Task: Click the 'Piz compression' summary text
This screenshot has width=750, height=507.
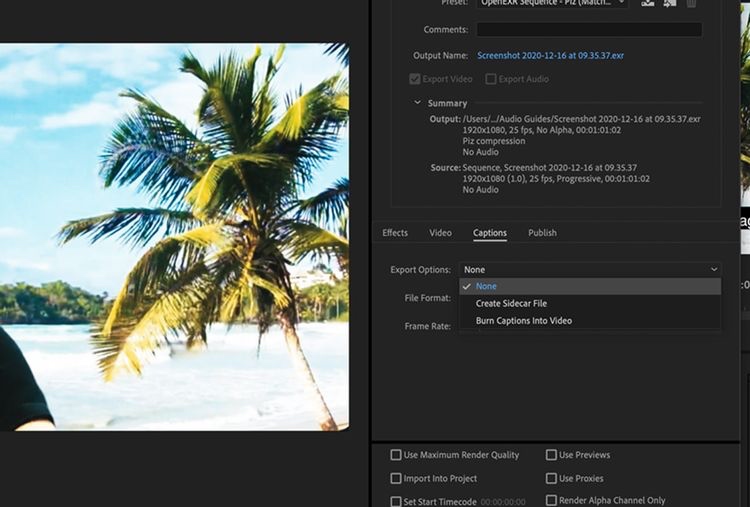Action: pos(494,141)
